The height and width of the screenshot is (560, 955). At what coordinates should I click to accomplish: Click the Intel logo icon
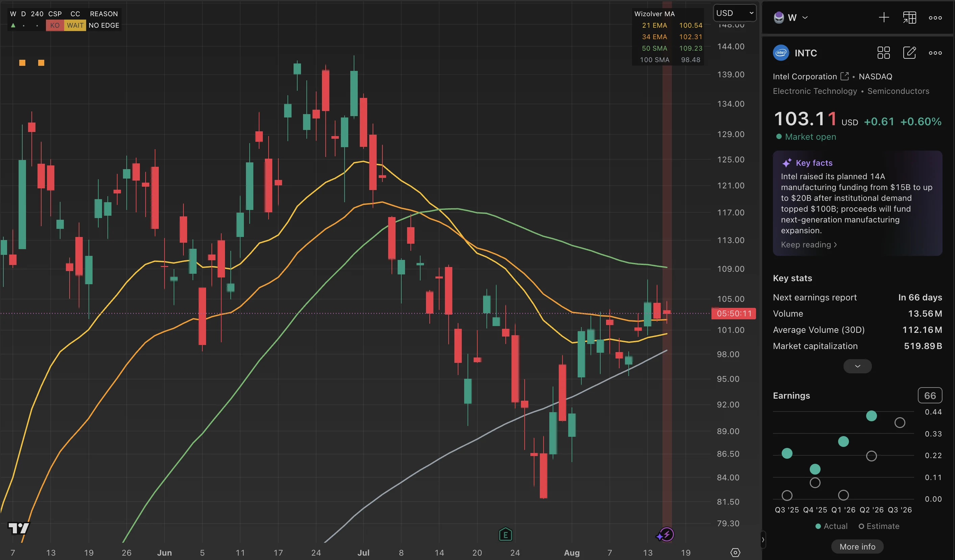pos(781,53)
